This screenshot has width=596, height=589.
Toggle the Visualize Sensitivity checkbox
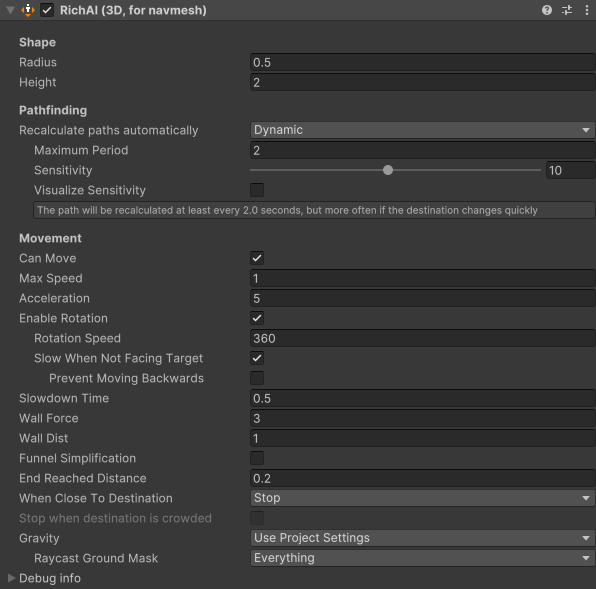click(x=257, y=190)
